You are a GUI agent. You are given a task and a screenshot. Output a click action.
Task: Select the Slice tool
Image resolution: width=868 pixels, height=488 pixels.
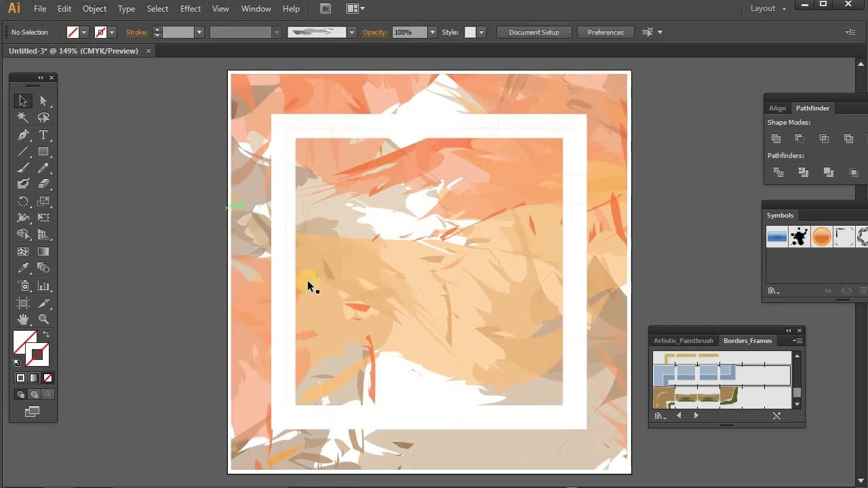43,303
